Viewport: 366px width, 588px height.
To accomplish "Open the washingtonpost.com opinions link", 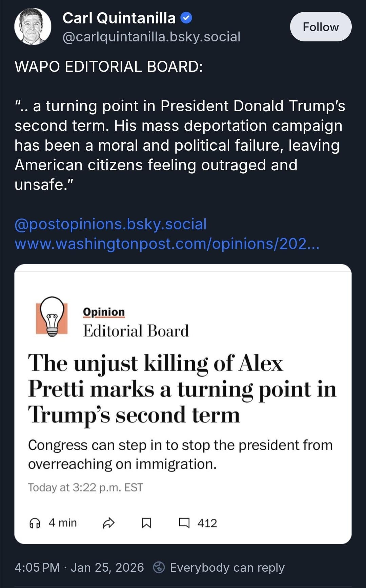I will [167, 244].
